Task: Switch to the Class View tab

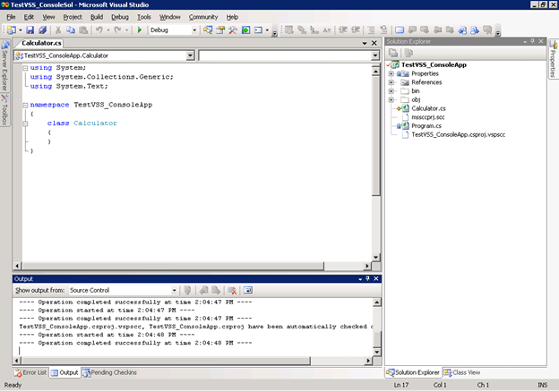Action: coord(462,373)
